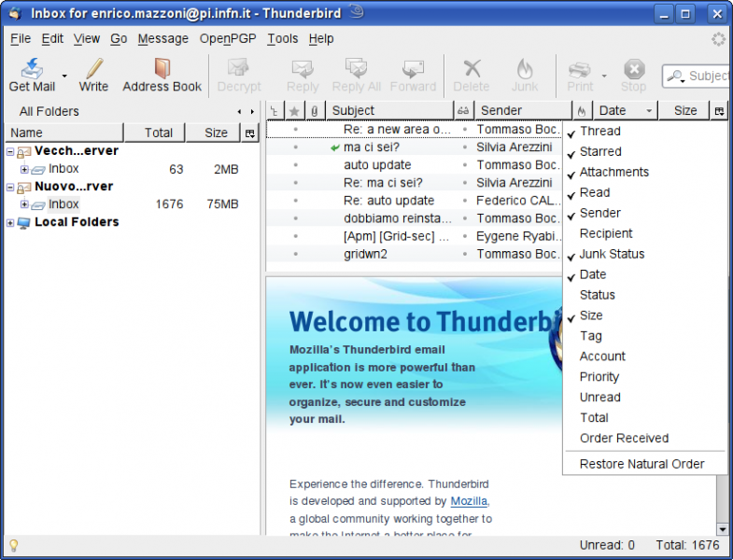Screen dimensions: 733x560
Task: Sort by Junk Status flame column
Action: 582,111
